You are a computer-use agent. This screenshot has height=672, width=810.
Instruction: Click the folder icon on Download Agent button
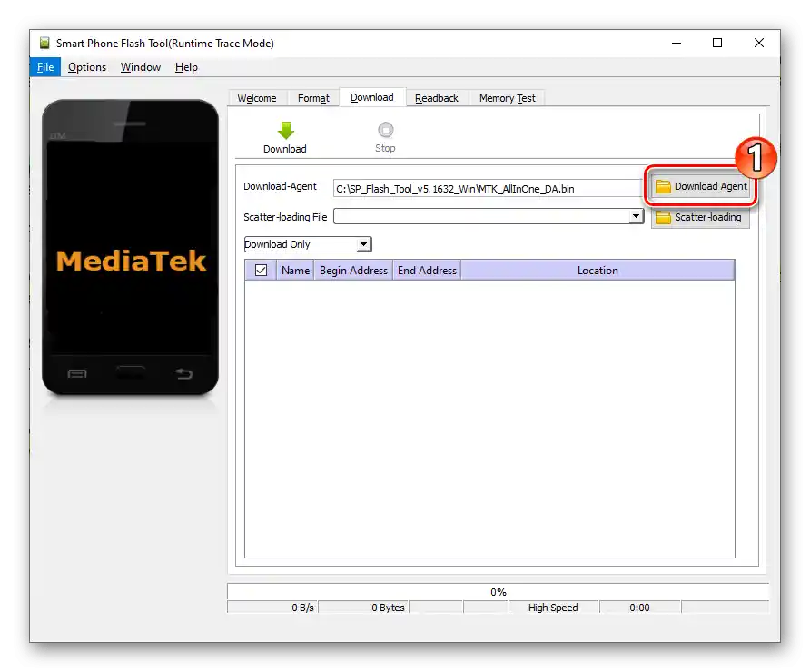tap(662, 186)
